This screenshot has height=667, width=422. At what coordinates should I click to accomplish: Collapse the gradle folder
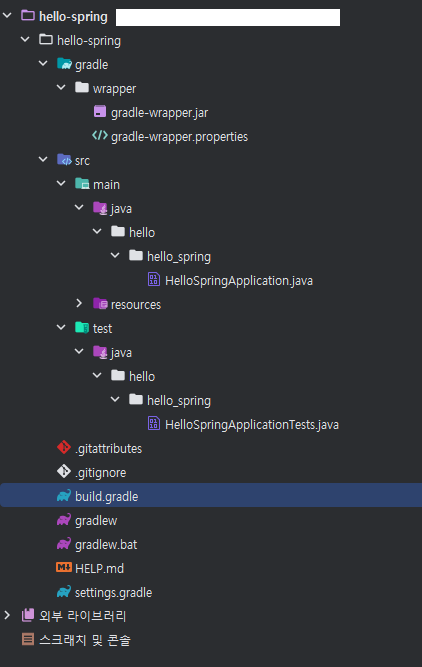pyautogui.click(x=43, y=64)
